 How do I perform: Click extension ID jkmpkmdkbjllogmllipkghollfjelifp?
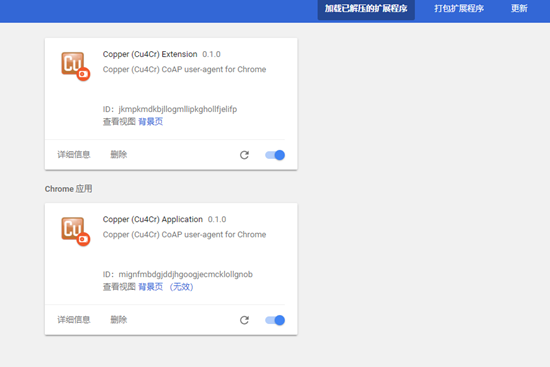click(x=178, y=109)
